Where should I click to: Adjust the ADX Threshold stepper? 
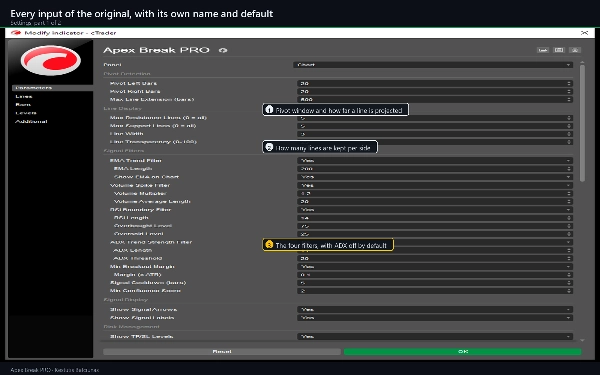coord(569,258)
